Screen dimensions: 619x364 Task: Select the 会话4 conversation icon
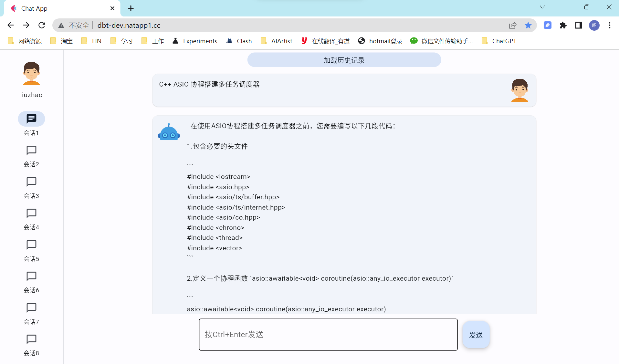(x=31, y=213)
